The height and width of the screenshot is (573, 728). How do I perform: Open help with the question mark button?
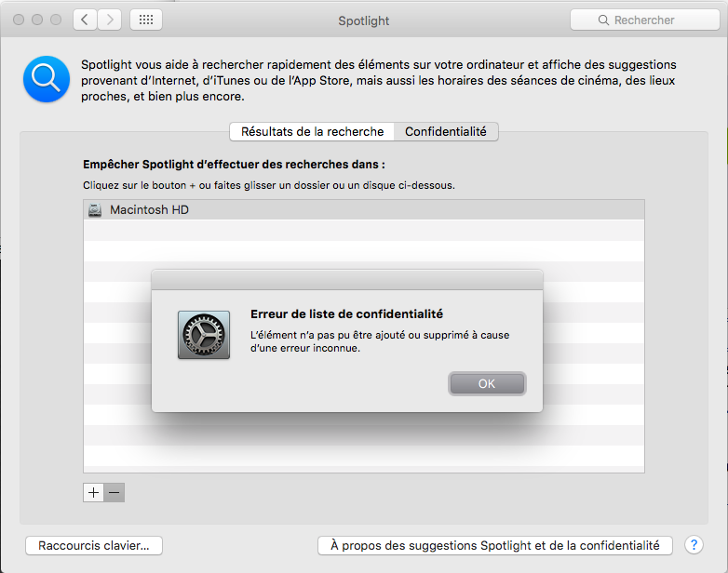(694, 545)
